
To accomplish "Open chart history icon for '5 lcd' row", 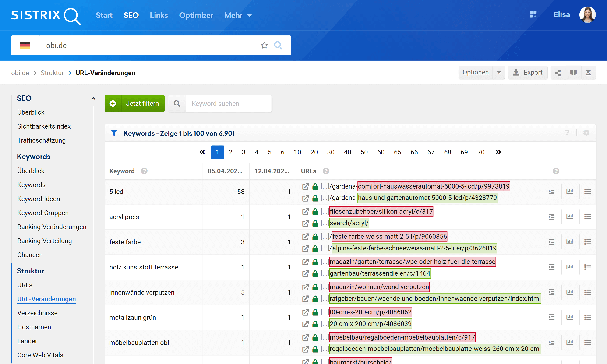I will point(569,192).
